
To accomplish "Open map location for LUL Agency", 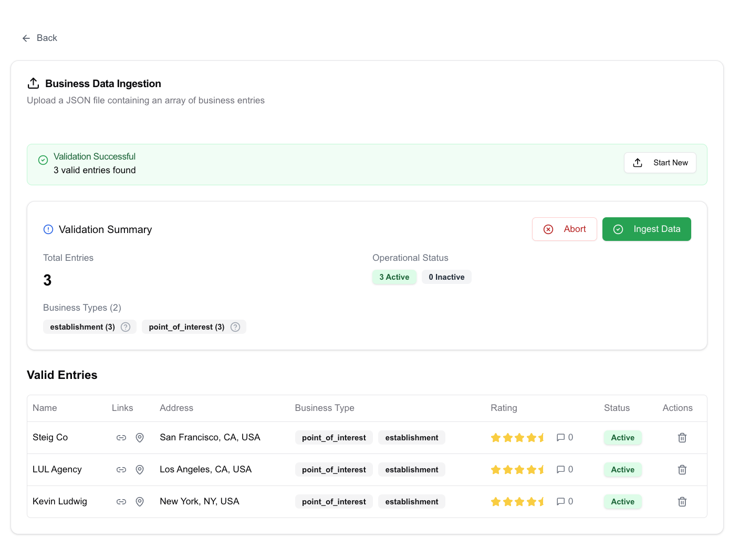I will [x=140, y=470].
